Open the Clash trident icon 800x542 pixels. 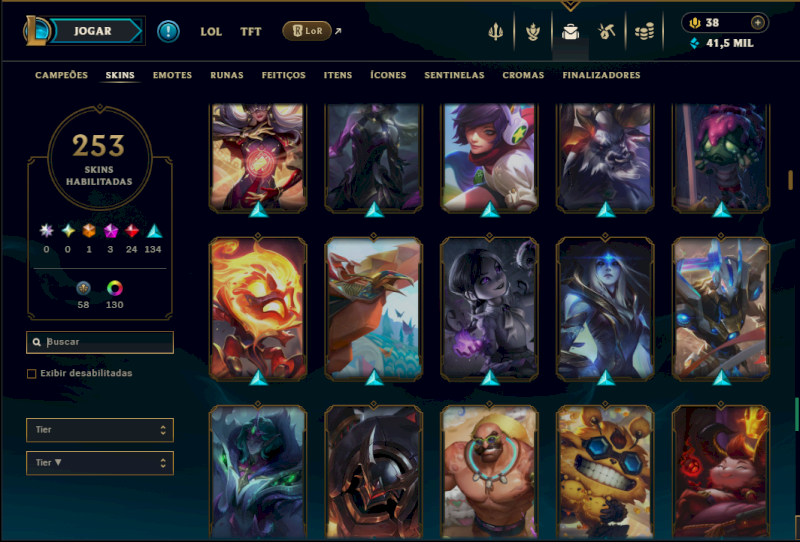(x=495, y=32)
